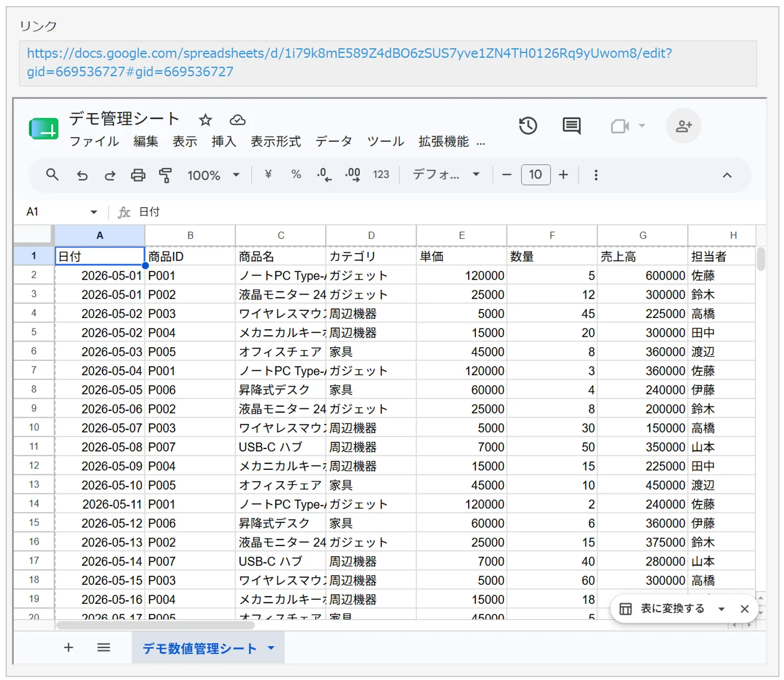Select the paint format roller
Image resolution: width=784 pixels, height=680 pixels.
pos(165,175)
